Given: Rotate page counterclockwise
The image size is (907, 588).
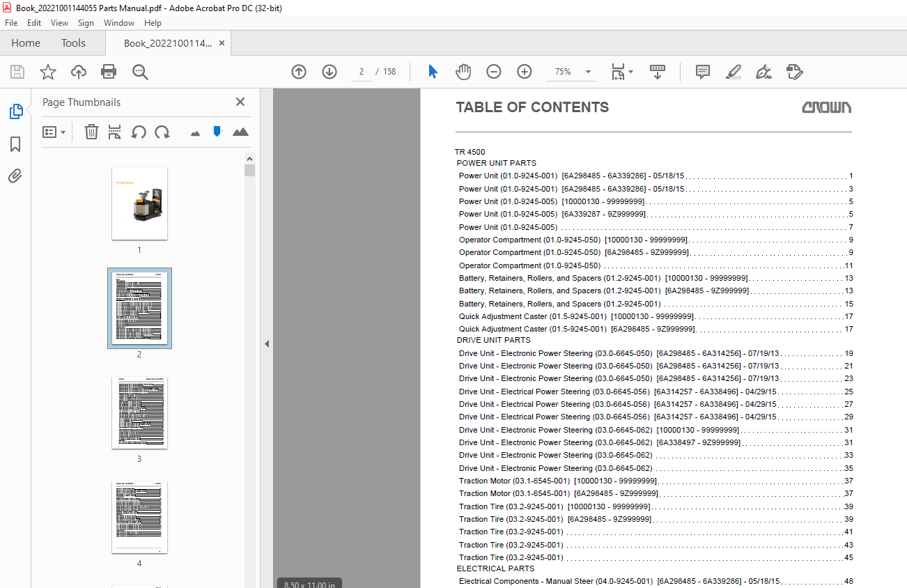Looking at the screenshot, I should click(x=139, y=132).
